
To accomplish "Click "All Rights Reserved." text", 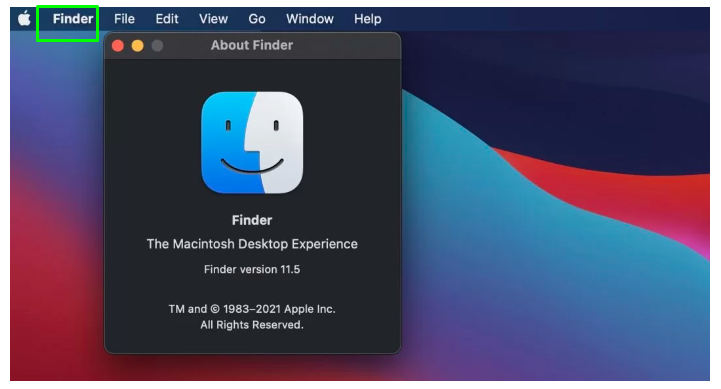I will (252, 325).
